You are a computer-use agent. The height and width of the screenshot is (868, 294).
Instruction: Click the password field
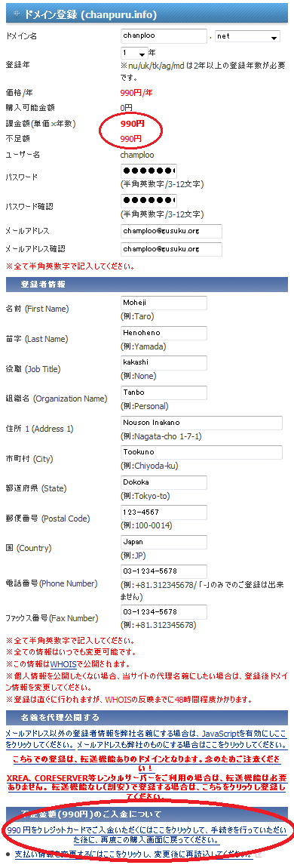coord(149,170)
